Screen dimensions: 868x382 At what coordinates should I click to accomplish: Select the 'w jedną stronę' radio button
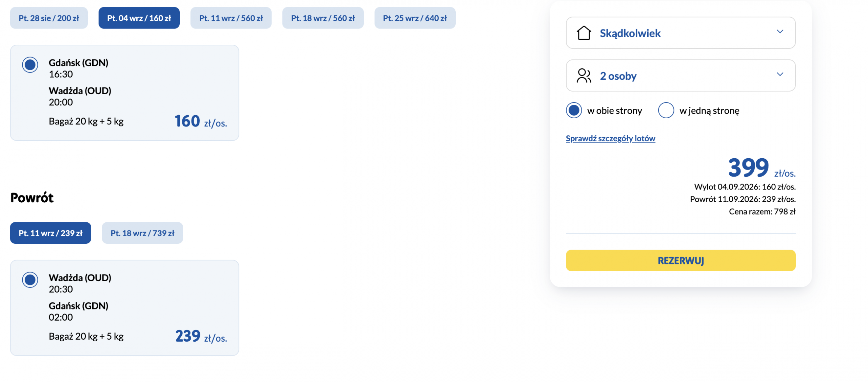click(x=666, y=110)
